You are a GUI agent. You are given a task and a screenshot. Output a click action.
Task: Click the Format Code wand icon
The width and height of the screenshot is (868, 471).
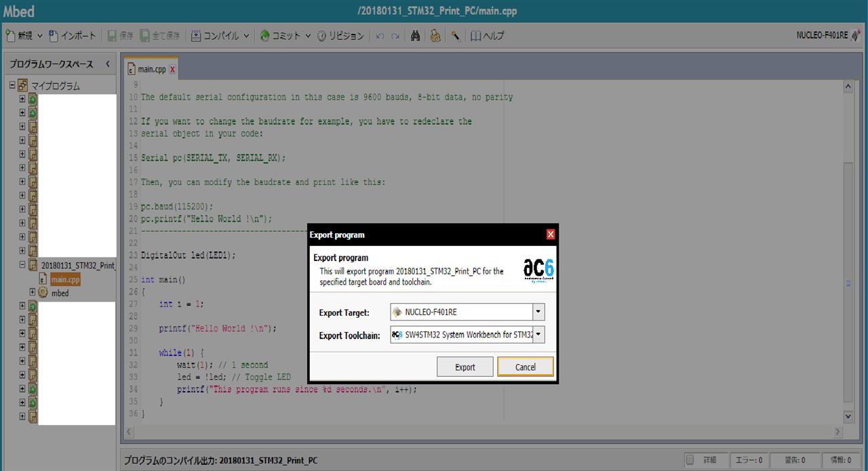click(x=456, y=36)
